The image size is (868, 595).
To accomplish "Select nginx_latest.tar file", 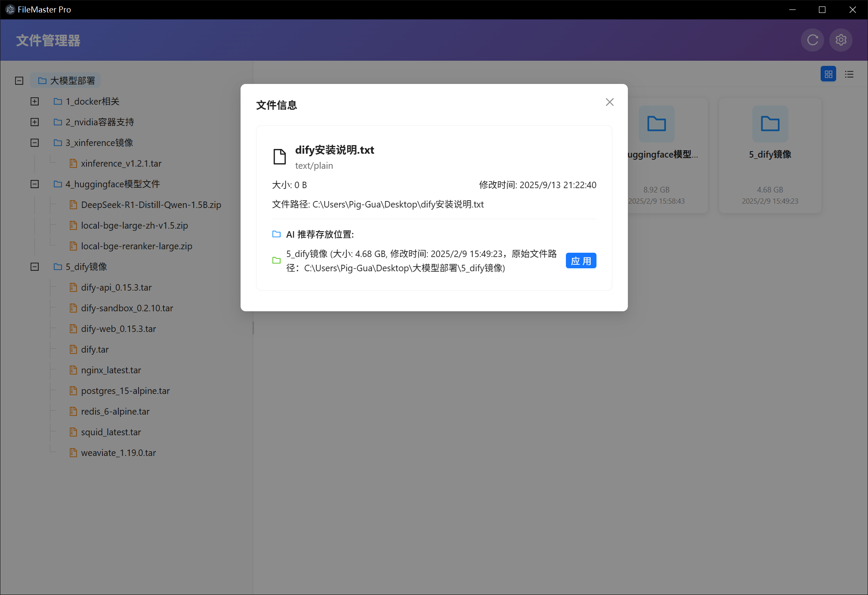I will click(x=105, y=370).
